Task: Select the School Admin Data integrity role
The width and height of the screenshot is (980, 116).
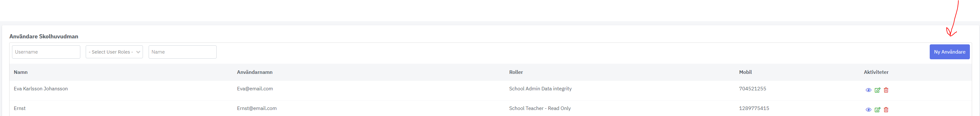Action: click(x=540, y=88)
